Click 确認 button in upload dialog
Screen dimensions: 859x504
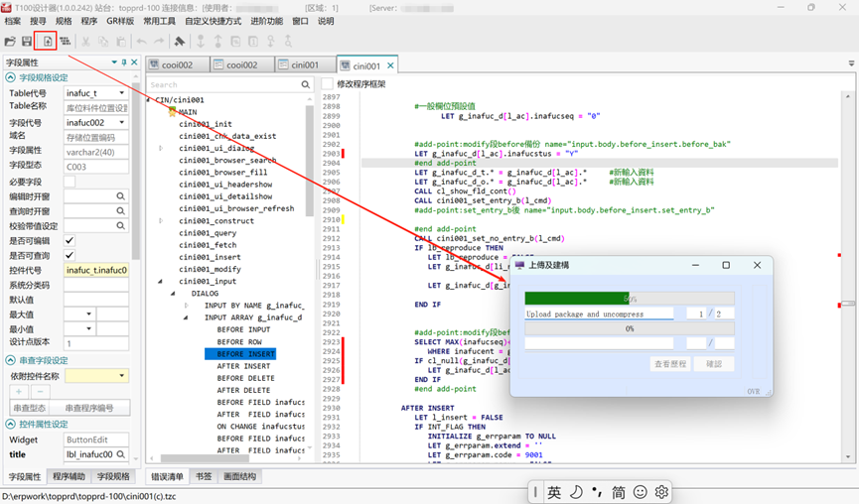pos(714,364)
